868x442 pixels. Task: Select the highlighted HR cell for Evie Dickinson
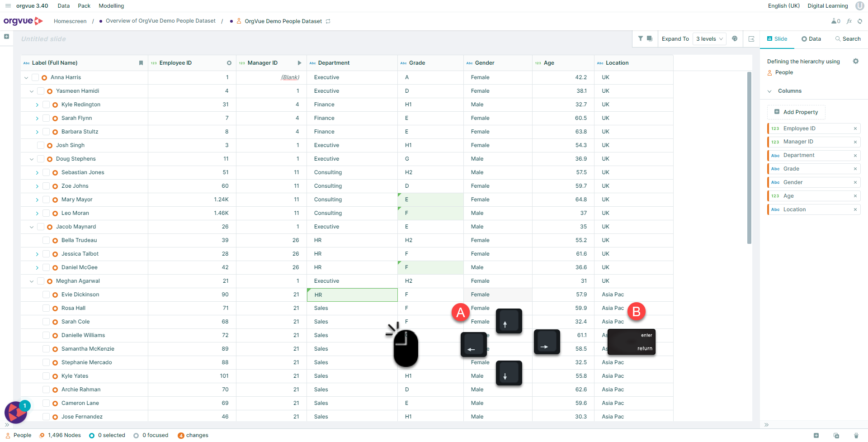coord(352,295)
